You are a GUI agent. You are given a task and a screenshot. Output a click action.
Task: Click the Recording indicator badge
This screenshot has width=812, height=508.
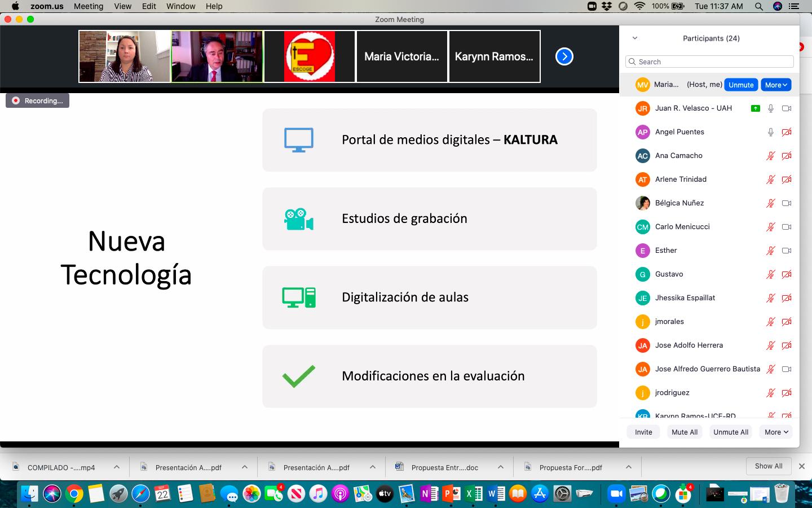[38, 100]
